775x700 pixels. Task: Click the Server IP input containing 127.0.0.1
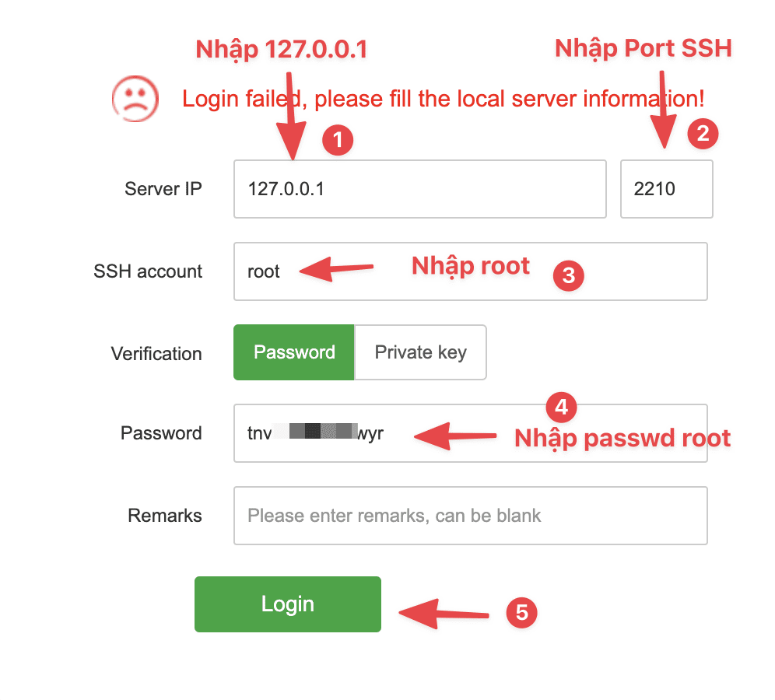(420, 188)
